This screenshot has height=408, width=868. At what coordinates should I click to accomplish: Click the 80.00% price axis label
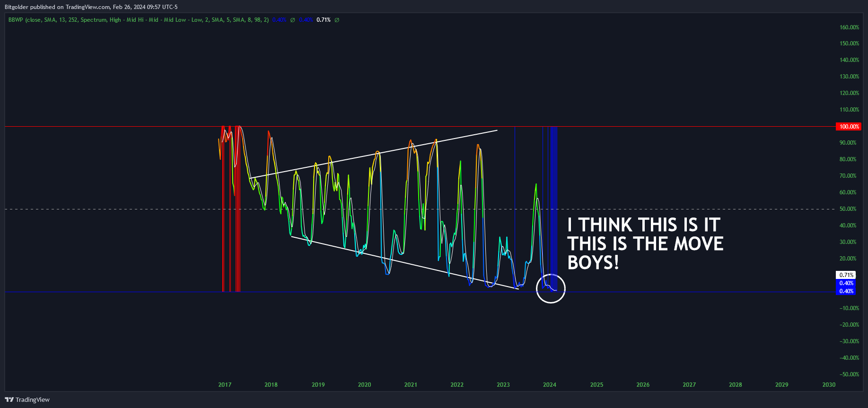click(x=848, y=159)
